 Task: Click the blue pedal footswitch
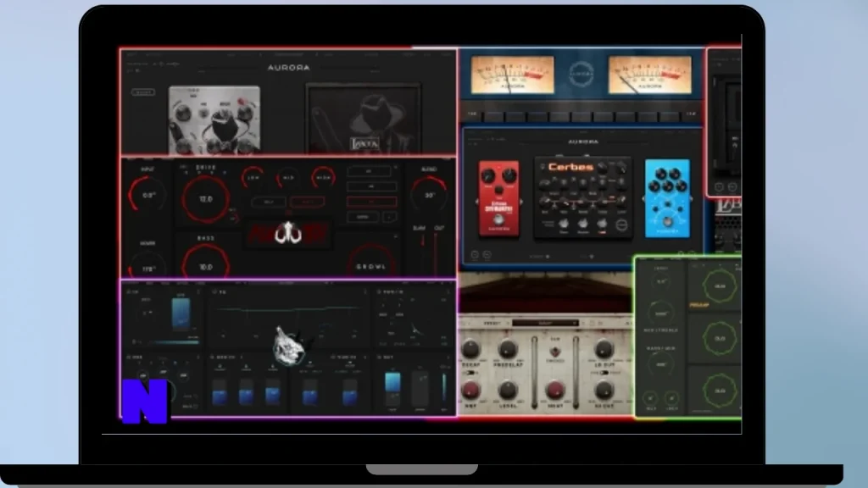click(x=668, y=222)
